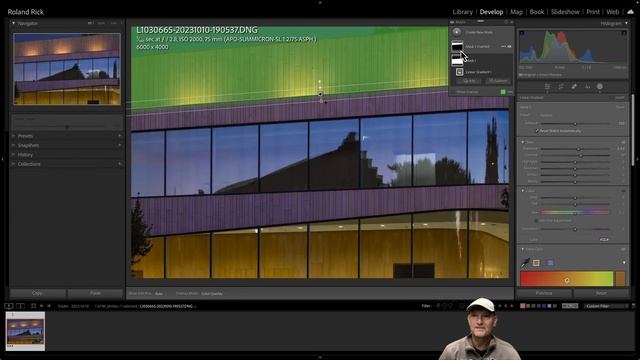Image resolution: width=640 pixels, height=360 pixels.
Task: Open the Map module
Action: click(x=516, y=12)
